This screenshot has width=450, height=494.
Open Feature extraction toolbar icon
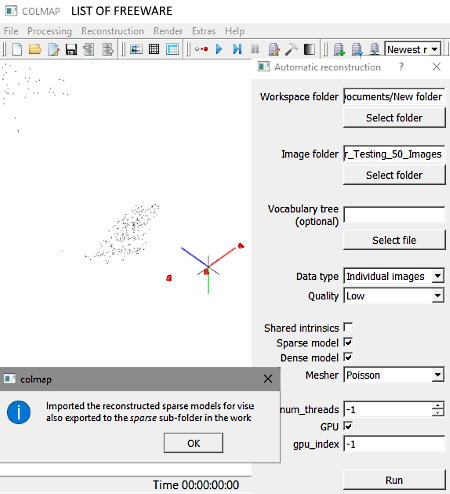click(x=136, y=50)
